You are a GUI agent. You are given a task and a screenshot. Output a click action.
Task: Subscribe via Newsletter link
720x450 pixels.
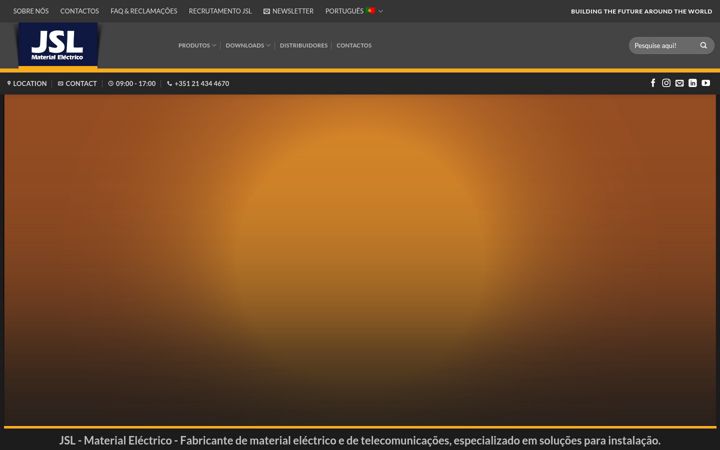288,11
